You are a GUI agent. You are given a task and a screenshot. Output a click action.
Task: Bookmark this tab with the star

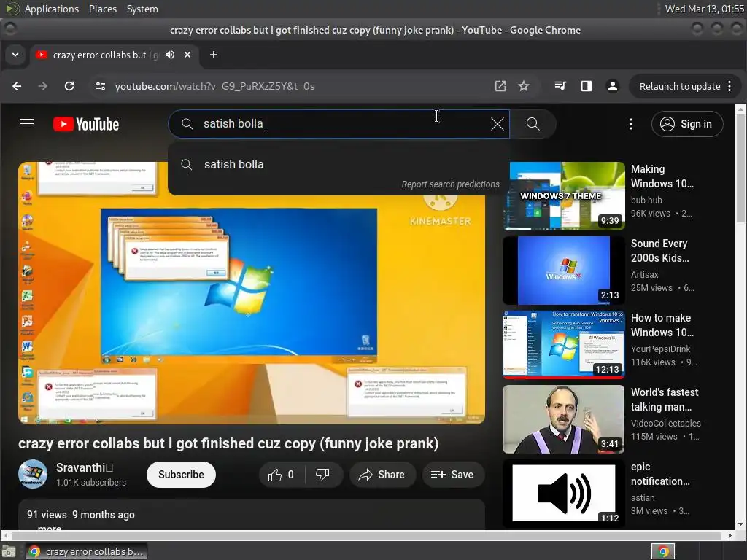(524, 86)
